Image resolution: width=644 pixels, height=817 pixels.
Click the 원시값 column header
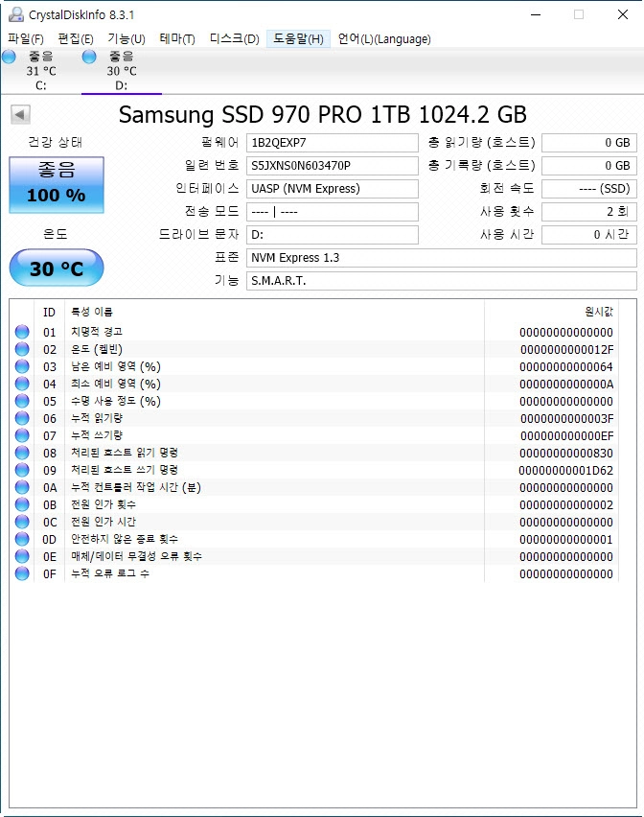[551, 312]
